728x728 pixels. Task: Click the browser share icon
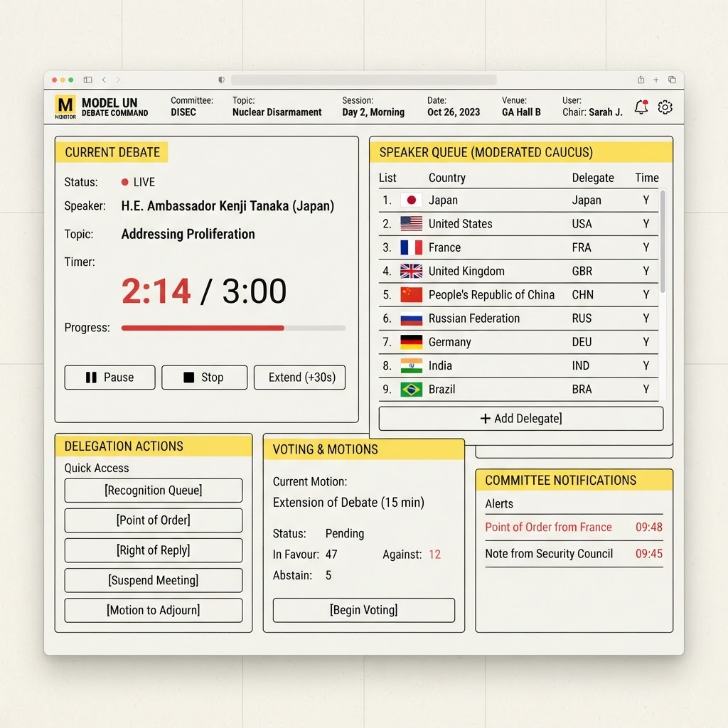(x=641, y=80)
